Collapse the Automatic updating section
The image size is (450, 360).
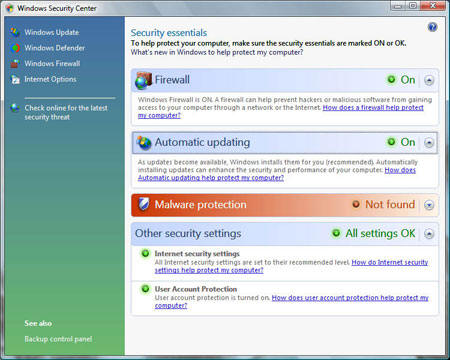coord(429,143)
